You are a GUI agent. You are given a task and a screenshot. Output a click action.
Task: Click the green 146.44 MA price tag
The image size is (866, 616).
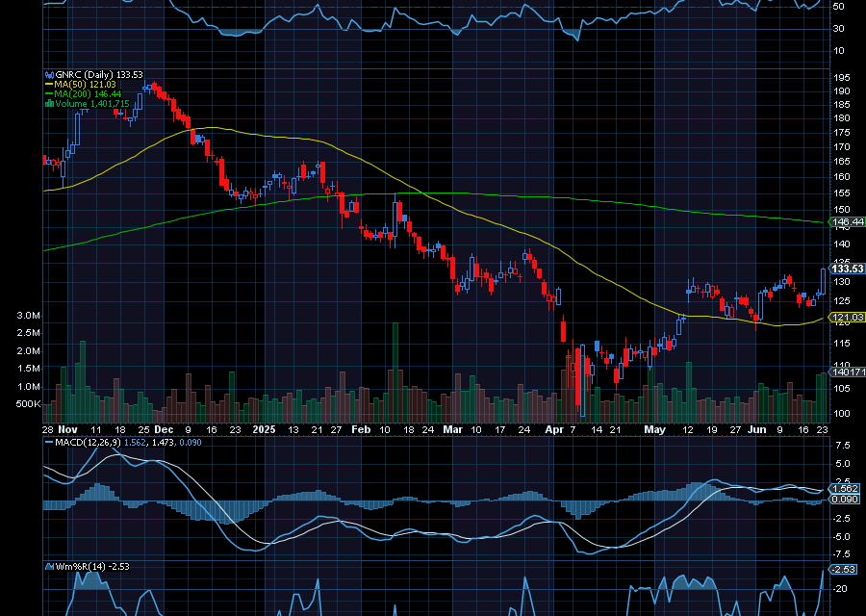(846, 222)
